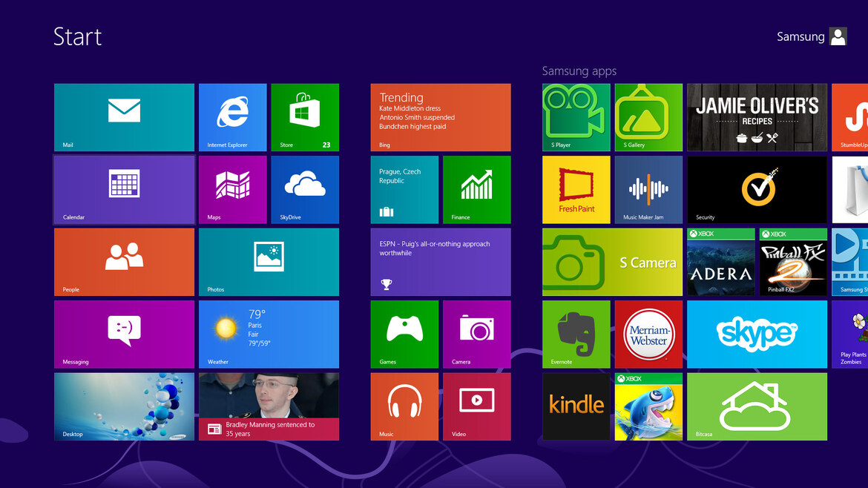
Task: Open the Camera tile
Action: coord(476,334)
